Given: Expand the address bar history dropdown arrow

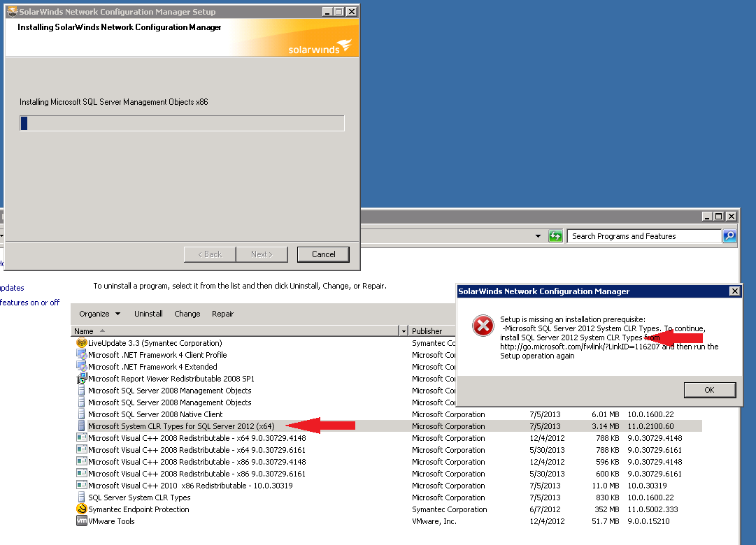Looking at the screenshot, I should click(538, 236).
